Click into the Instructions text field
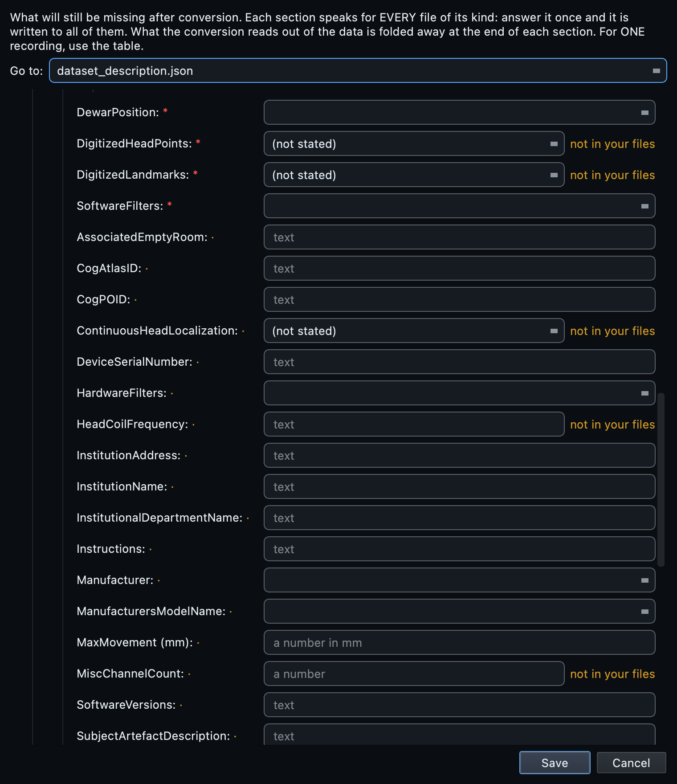677x784 pixels. pyautogui.click(x=459, y=549)
